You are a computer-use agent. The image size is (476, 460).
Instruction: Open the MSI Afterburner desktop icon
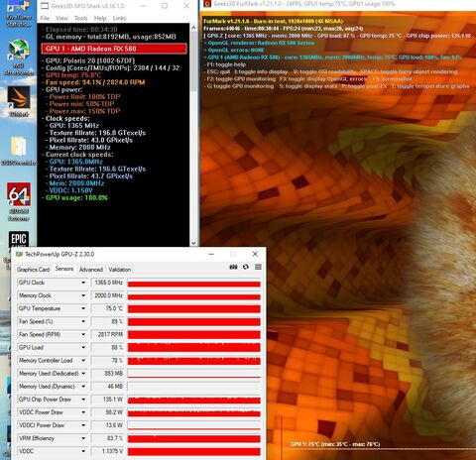[19, 57]
